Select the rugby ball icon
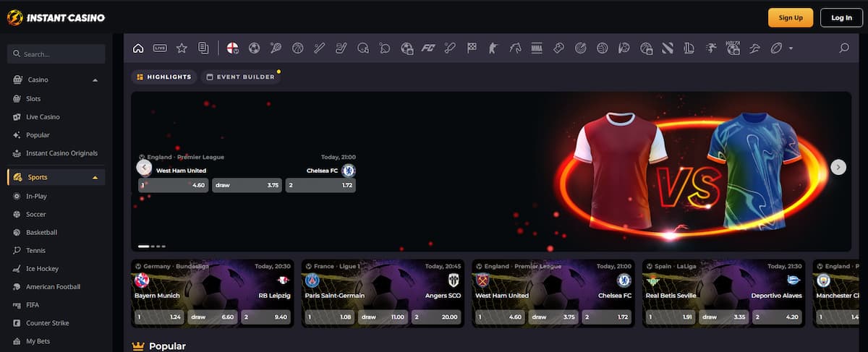 coord(776,48)
